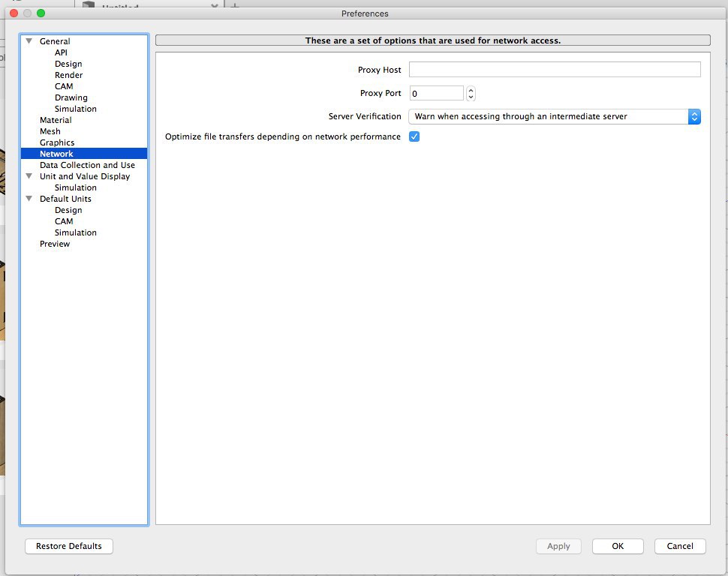Click the Server Verification label
The width and height of the screenshot is (728, 576).
[365, 116]
